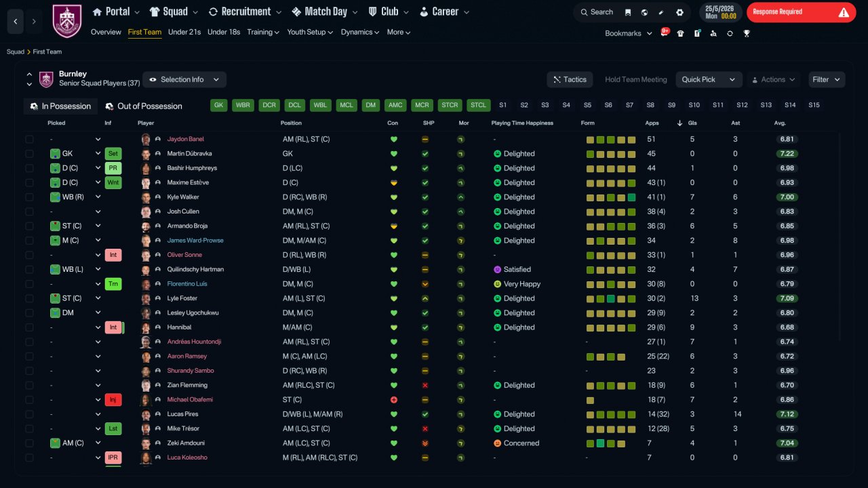Open Lyle Foster player profile link

(183, 298)
